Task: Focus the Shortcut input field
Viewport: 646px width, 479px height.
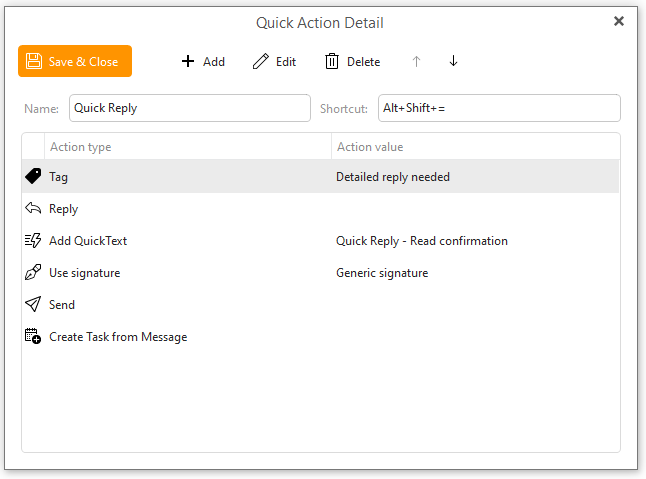Action: click(498, 108)
